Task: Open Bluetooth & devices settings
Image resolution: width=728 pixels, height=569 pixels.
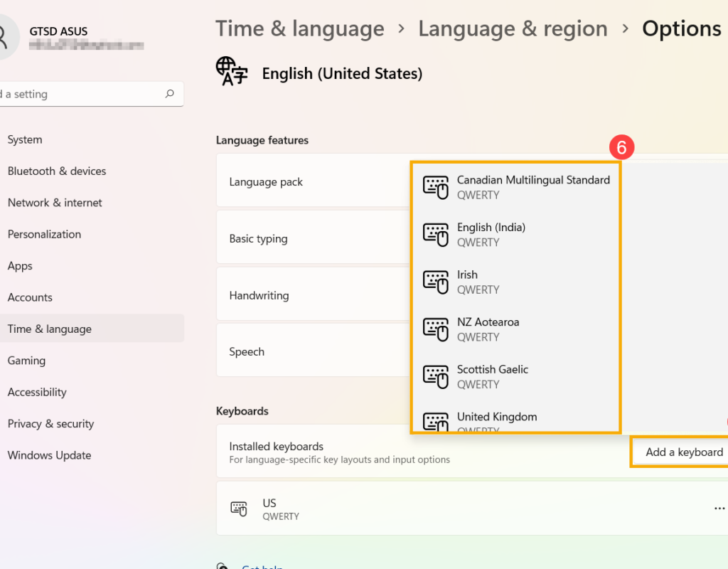Action: coord(57,171)
